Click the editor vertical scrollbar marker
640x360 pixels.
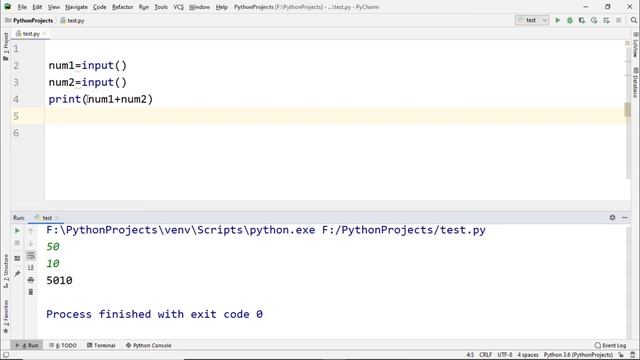pos(627,109)
